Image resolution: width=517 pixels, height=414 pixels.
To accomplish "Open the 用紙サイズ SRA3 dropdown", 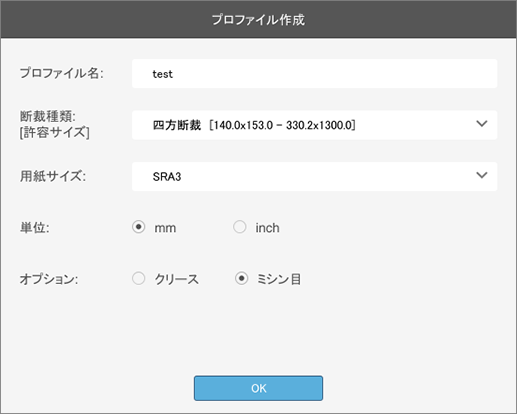I will (314, 176).
